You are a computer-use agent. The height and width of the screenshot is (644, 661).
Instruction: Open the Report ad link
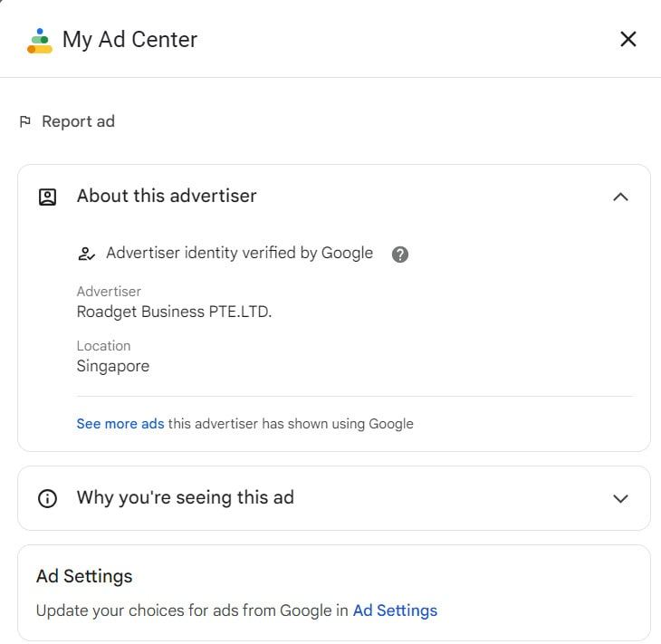tap(78, 121)
